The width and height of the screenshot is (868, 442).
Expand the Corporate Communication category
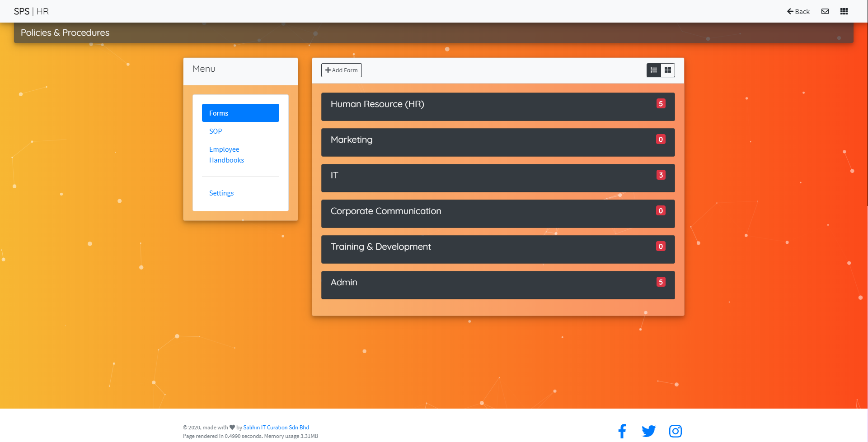pyautogui.click(x=498, y=214)
